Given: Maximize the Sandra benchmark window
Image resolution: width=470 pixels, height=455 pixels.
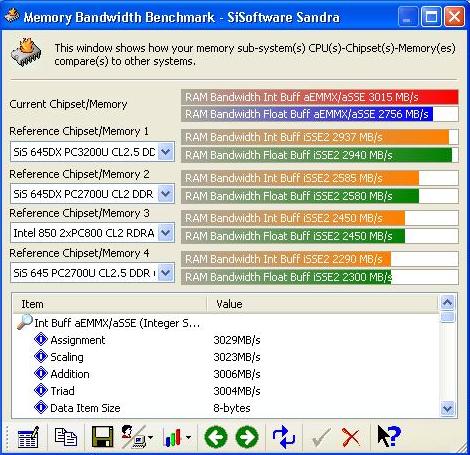Looking at the screenshot, I should pos(431,16).
